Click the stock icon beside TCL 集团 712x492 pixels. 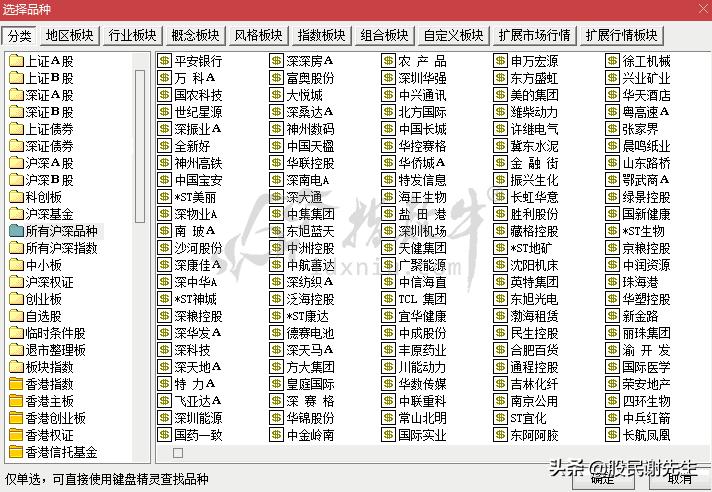pyautogui.click(x=388, y=299)
